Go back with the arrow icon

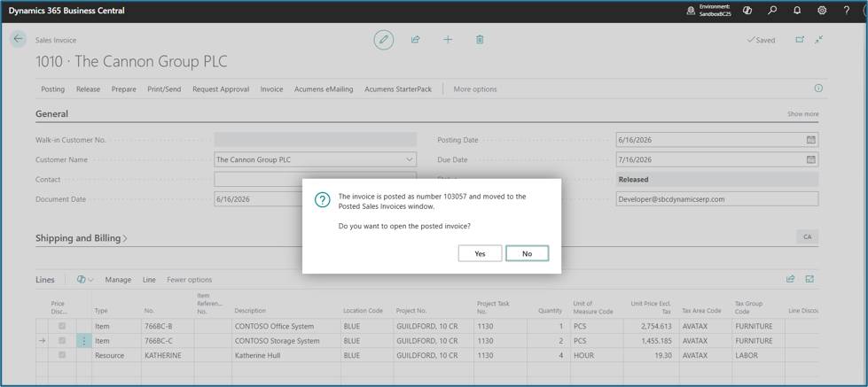[19, 39]
